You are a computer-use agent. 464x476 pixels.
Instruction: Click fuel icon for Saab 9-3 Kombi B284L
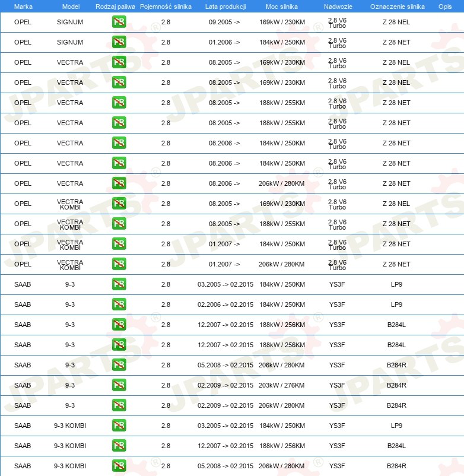(119, 446)
